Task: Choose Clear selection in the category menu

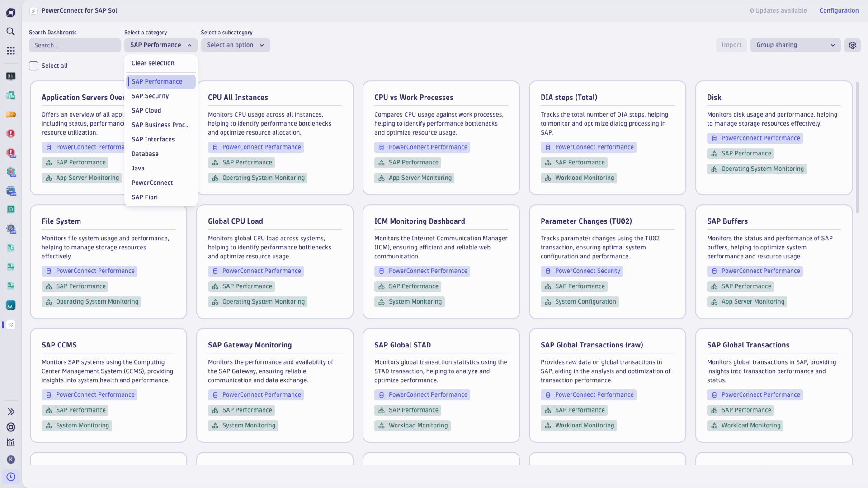Action: [153, 63]
